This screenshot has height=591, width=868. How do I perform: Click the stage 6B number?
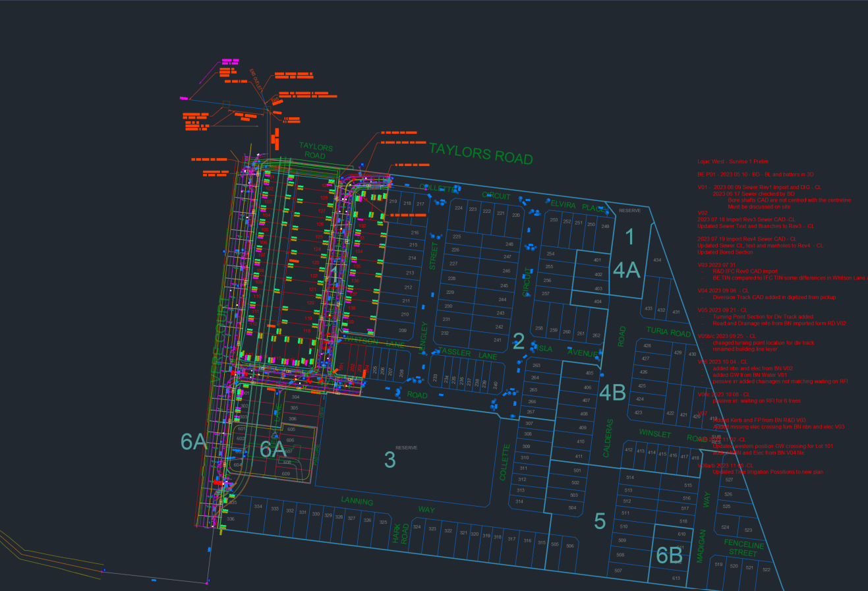coord(670,555)
